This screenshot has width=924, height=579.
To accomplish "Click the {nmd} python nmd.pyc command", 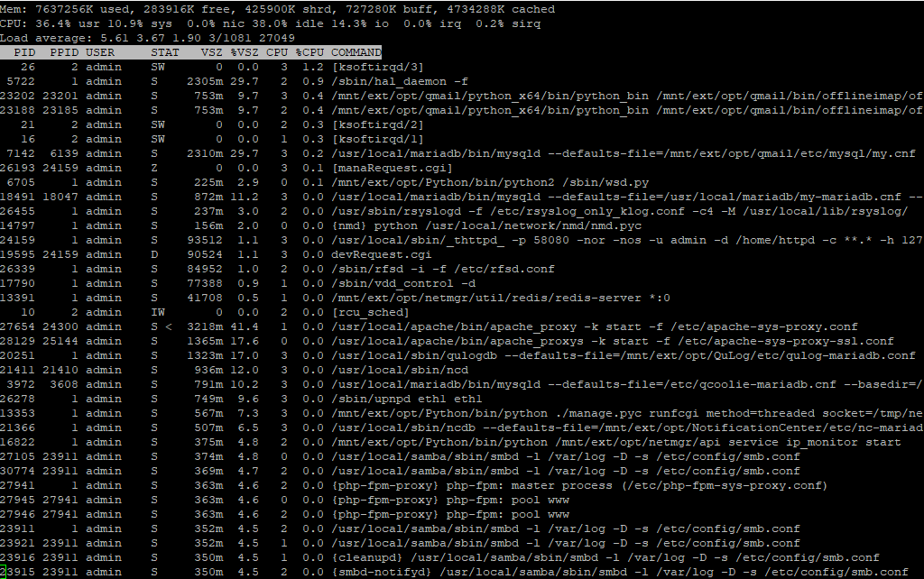I will click(x=486, y=225).
